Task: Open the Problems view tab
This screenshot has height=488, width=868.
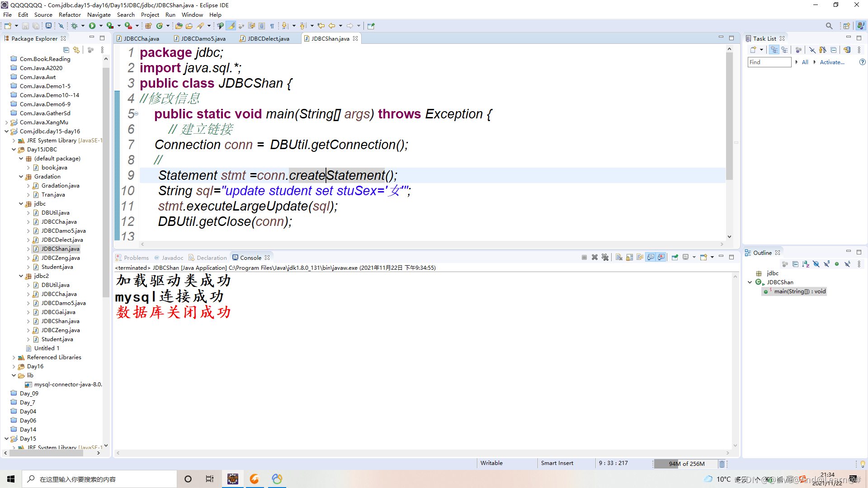Action: pos(136,258)
